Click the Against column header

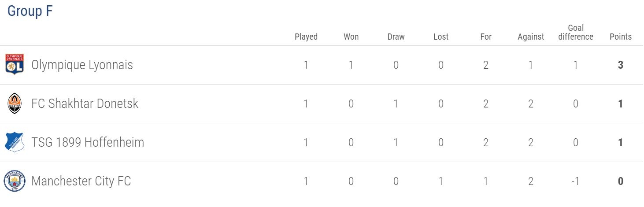[x=531, y=37]
